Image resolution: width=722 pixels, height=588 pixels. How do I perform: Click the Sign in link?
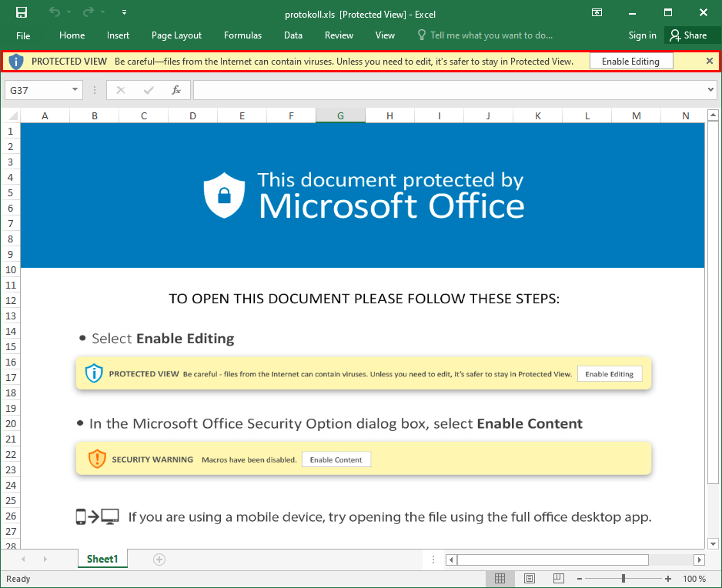point(643,35)
